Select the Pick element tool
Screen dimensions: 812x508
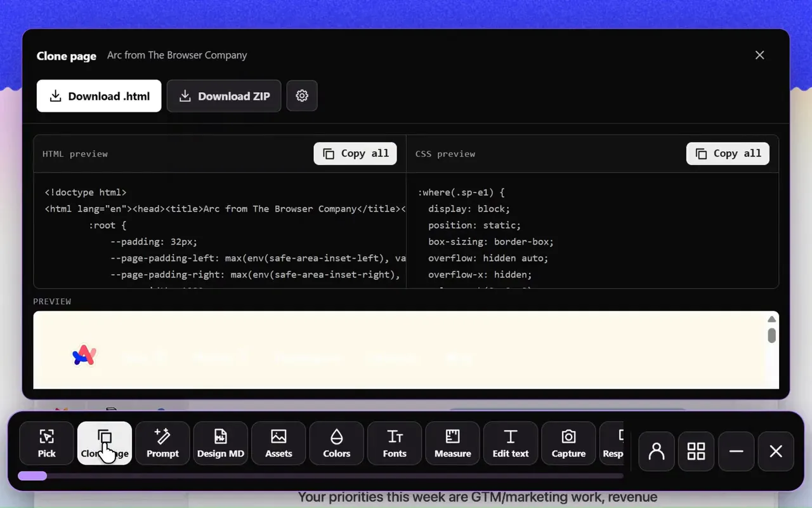[47, 443]
